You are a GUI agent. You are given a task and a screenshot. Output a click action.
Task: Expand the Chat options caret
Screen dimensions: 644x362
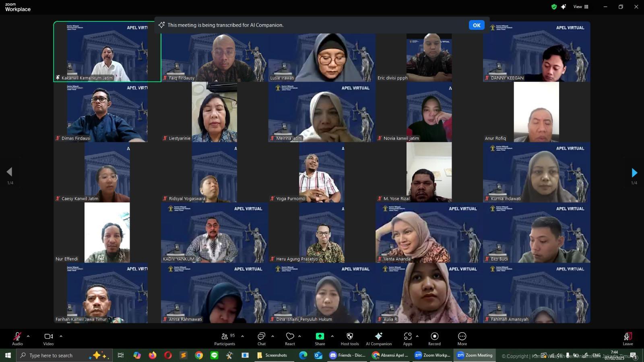tap(272, 336)
